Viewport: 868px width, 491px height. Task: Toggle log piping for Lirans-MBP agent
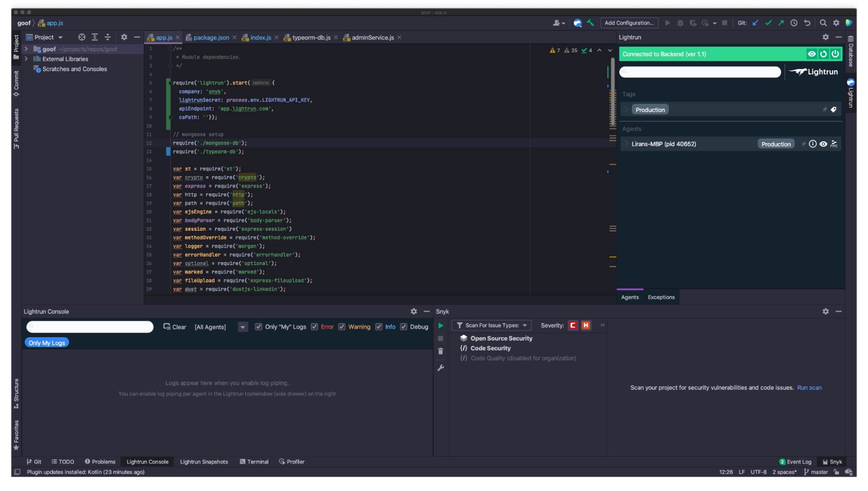coord(833,144)
